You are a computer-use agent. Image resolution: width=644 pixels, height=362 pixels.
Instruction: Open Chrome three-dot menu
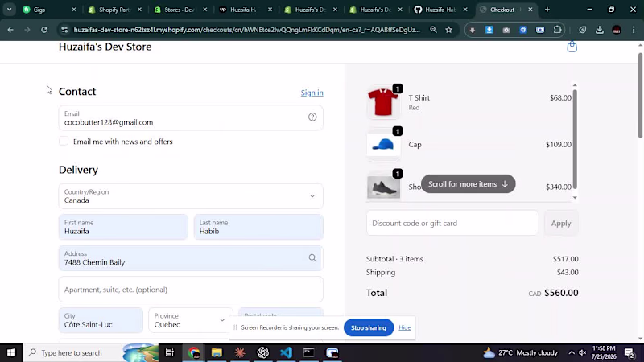coord(634,30)
